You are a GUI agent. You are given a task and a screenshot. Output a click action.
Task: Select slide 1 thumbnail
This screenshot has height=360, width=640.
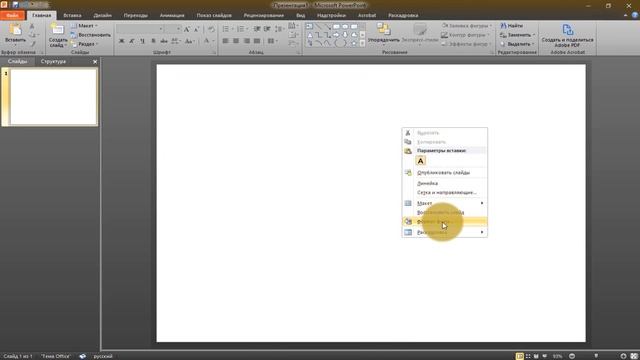tap(53, 97)
